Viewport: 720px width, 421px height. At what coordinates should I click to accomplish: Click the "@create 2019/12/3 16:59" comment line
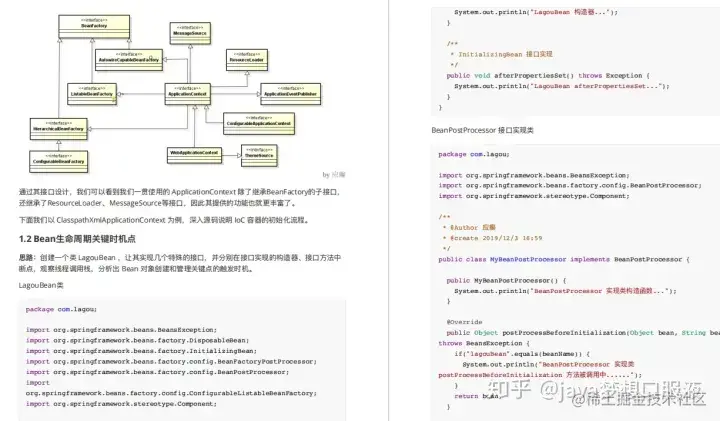point(492,238)
